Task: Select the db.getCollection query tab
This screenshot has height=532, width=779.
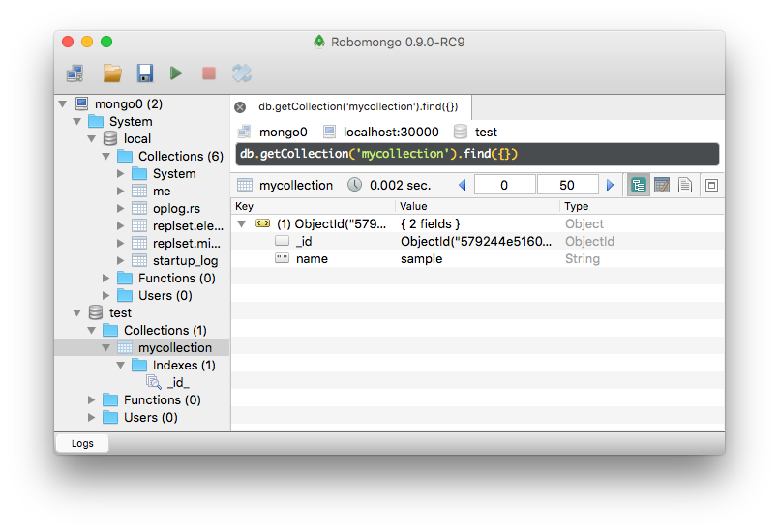Action: [358, 106]
